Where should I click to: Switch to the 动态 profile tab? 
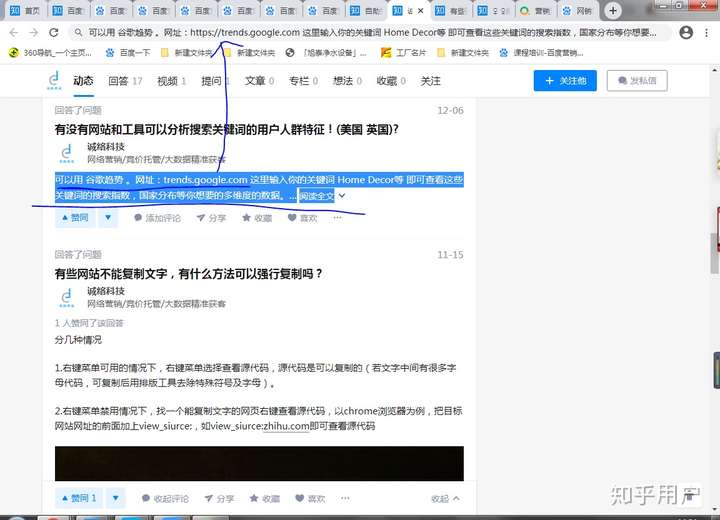pos(83,81)
